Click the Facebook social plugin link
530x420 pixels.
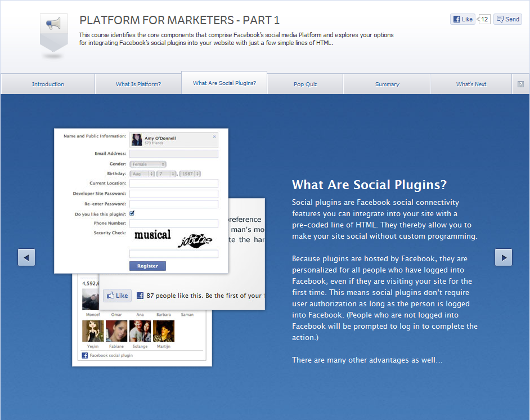click(x=111, y=355)
